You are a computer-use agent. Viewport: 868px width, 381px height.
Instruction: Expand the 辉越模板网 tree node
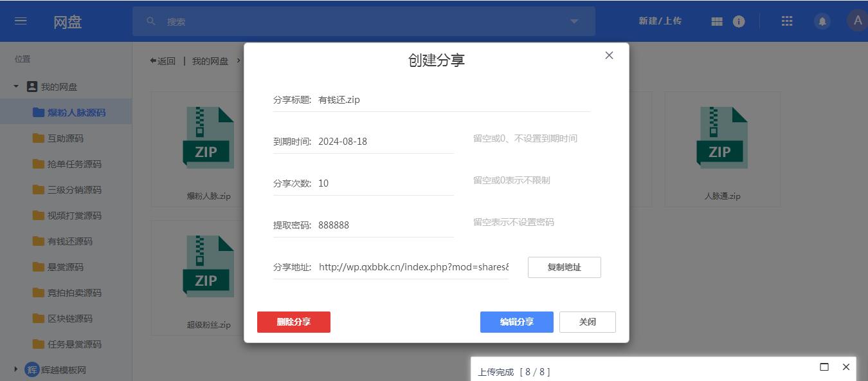pos(16,369)
